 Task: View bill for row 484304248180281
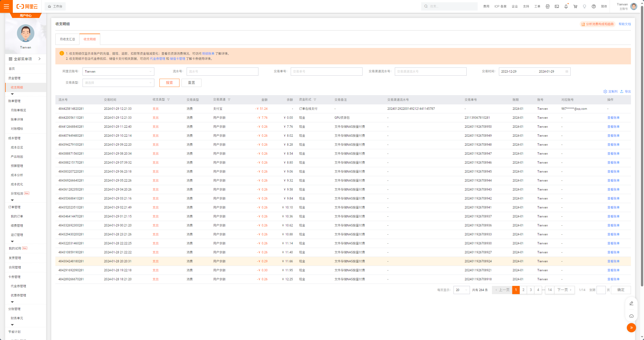[x=613, y=261]
